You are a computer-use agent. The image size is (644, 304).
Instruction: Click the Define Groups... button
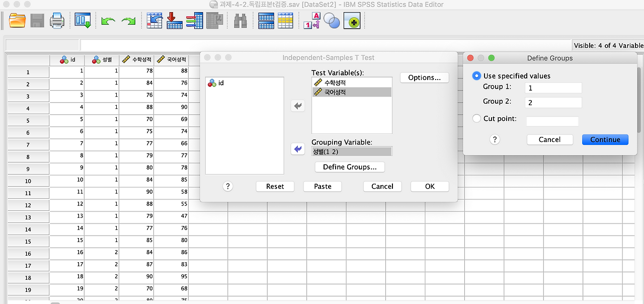click(350, 167)
